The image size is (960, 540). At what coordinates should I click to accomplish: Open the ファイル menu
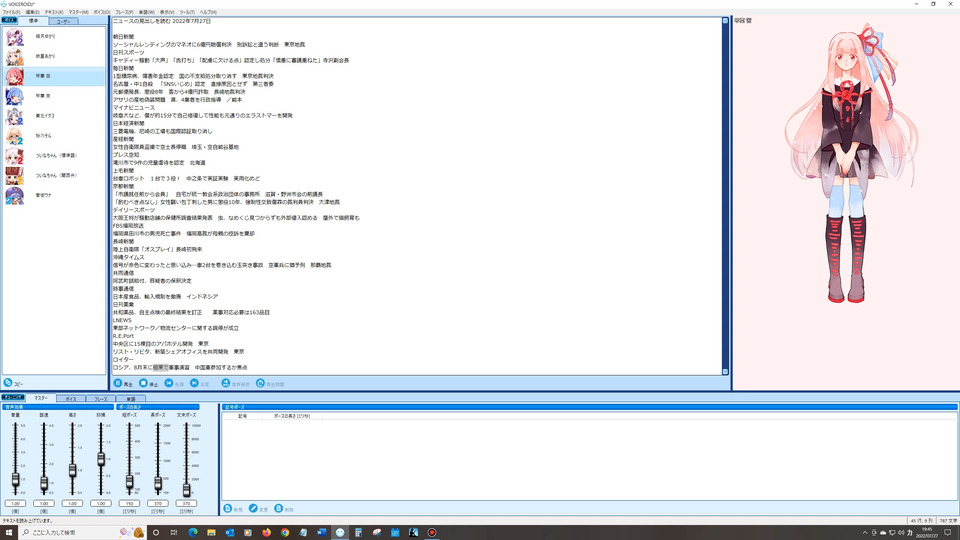coord(11,12)
